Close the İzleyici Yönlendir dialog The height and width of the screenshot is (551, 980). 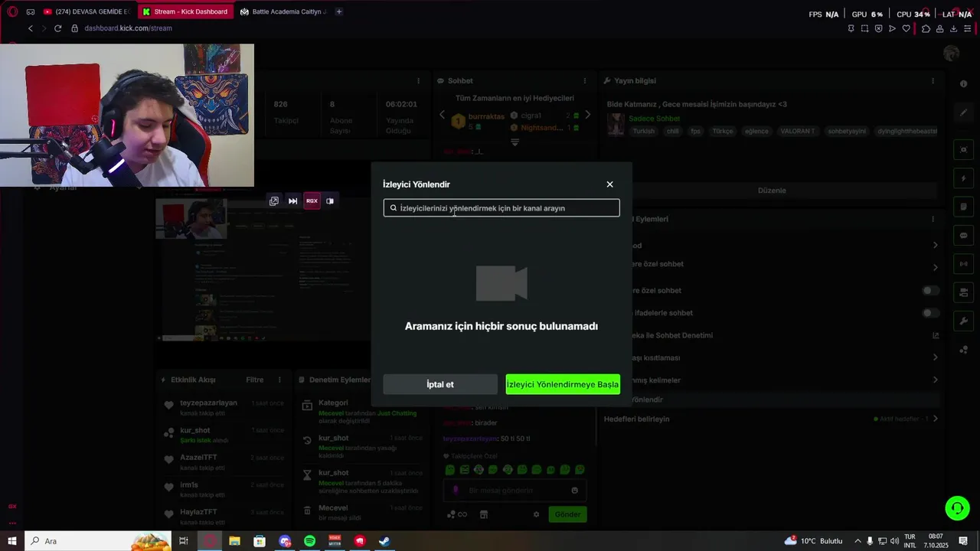(x=609, y=184)
